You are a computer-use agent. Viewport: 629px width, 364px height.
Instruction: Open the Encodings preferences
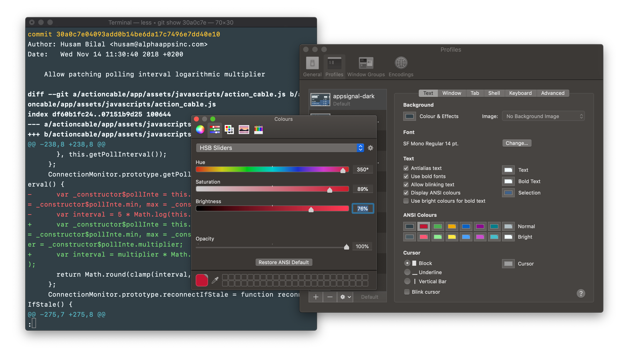click(400, 66)
